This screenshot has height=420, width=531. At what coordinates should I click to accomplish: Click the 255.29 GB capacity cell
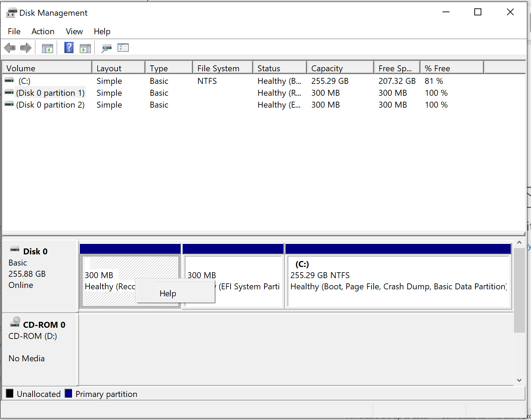pos(330,81)
